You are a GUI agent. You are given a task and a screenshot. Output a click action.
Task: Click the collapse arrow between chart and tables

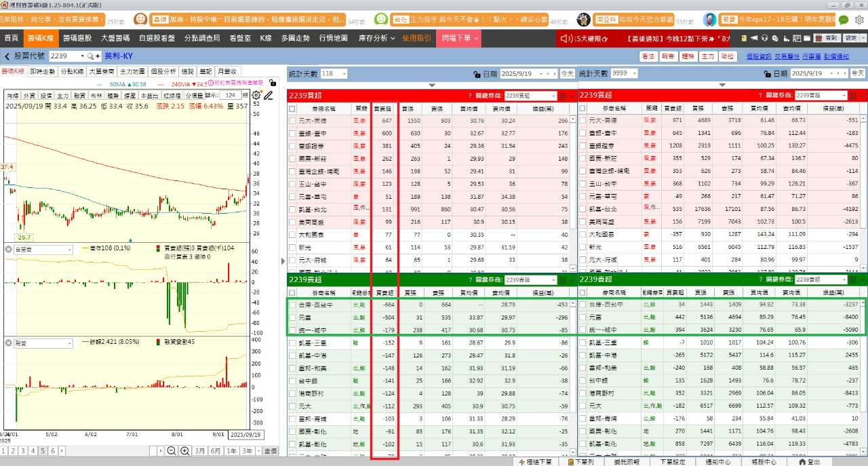coord(283,261)
